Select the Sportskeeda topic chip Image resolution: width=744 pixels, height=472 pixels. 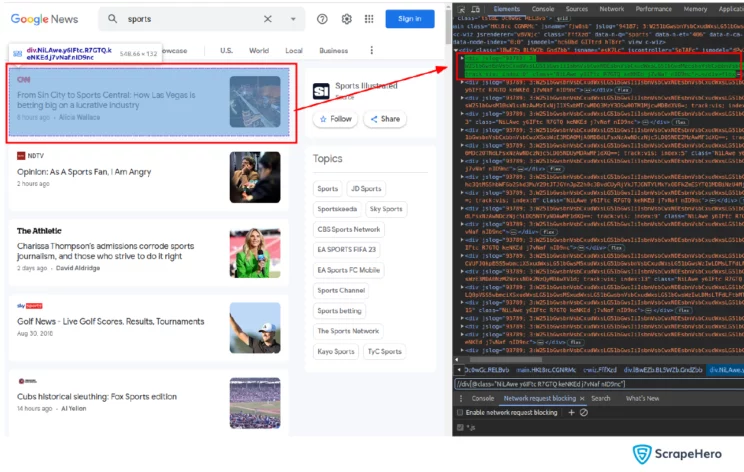337,209
